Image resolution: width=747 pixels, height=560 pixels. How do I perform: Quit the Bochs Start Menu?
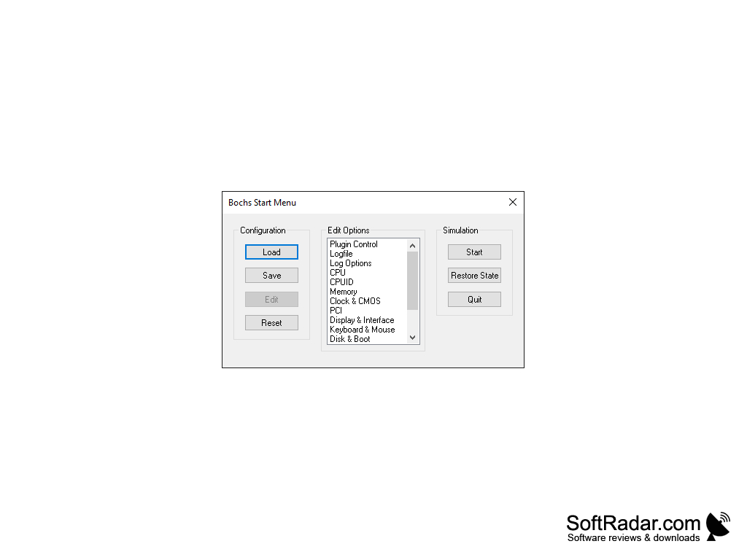pyautogui.click(x=474, y=299)
